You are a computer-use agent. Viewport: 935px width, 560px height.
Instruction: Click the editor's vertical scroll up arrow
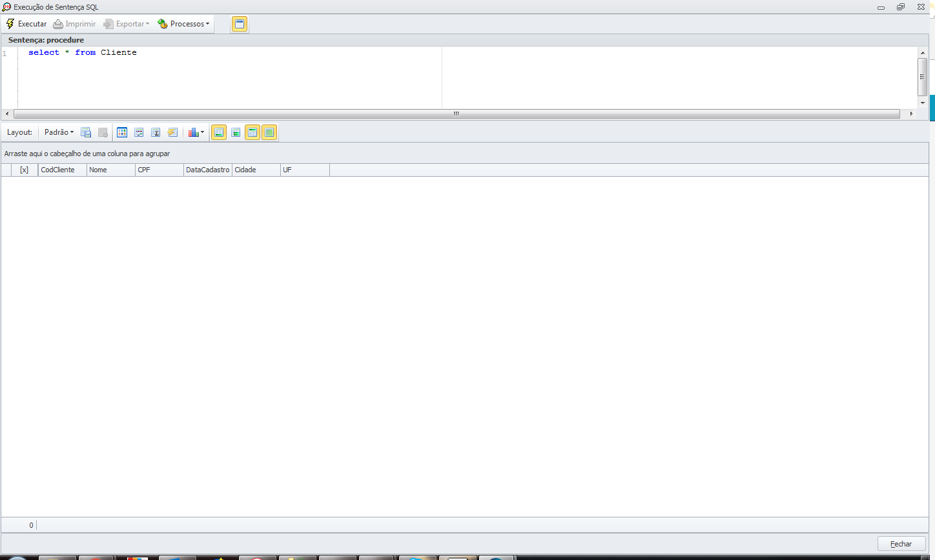point(923,53)
